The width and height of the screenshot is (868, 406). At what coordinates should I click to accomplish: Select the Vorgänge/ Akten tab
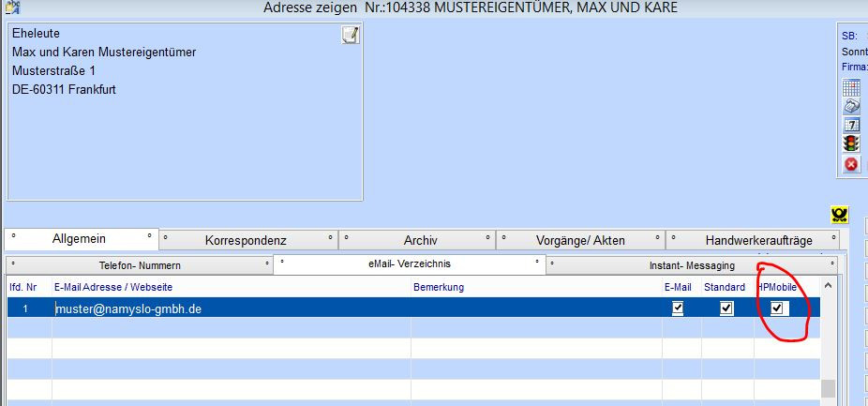(x=580, y=240)
